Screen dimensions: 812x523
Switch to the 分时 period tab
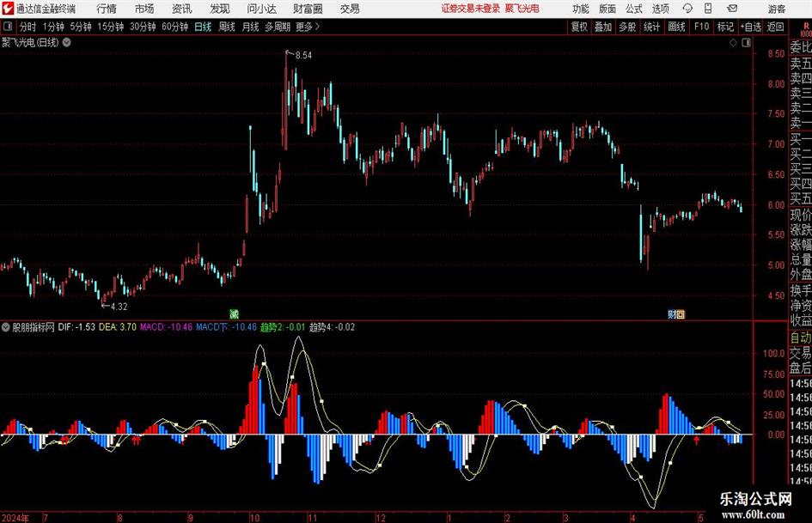28,27
